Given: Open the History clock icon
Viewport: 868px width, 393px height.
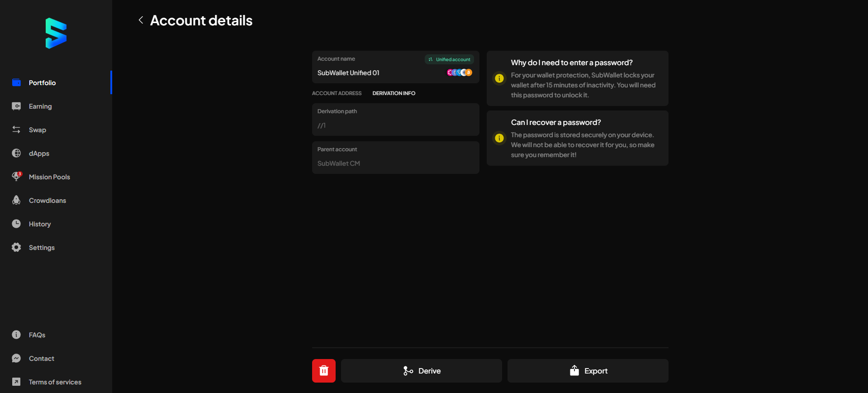Looking at the screenshot, I should coord(16,224).
